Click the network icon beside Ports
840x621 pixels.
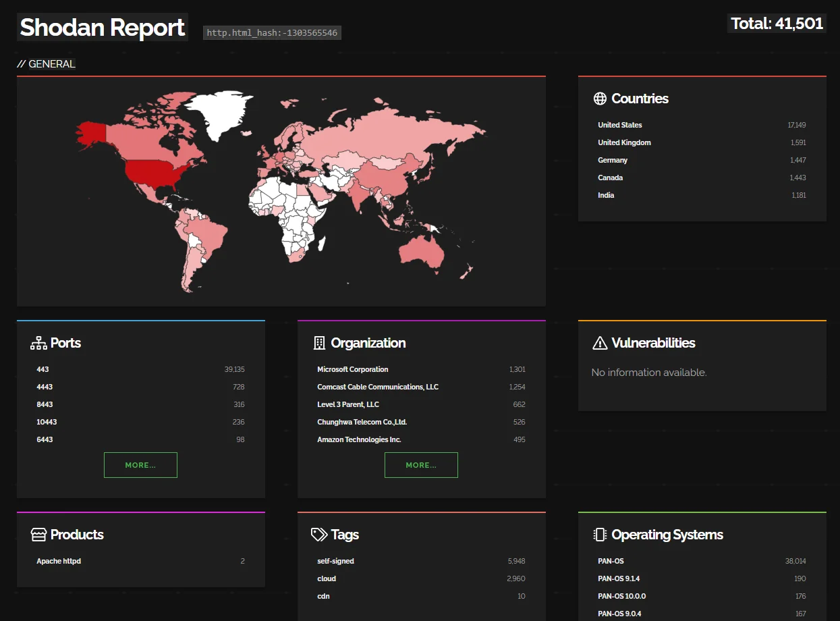click(x=38, y=343)
